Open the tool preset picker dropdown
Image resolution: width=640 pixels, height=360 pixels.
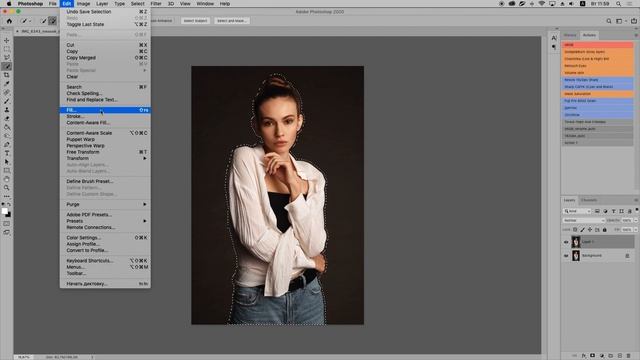pos(26,21)
